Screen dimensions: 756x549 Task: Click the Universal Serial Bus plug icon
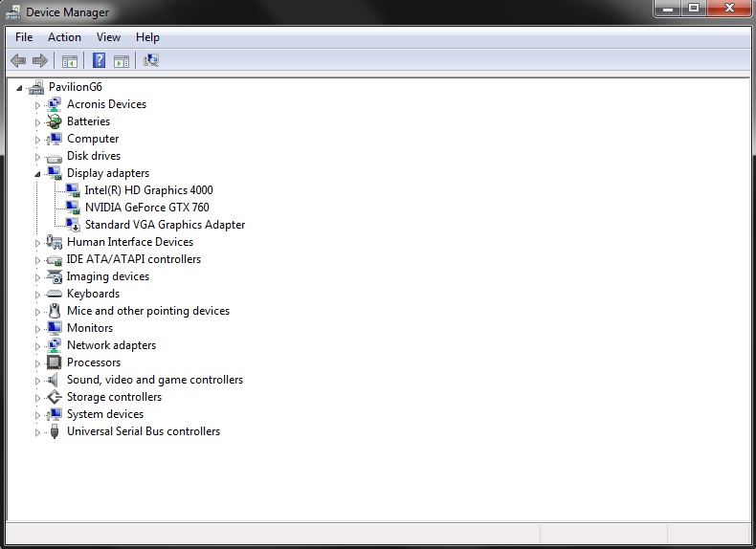coord(55,431)
